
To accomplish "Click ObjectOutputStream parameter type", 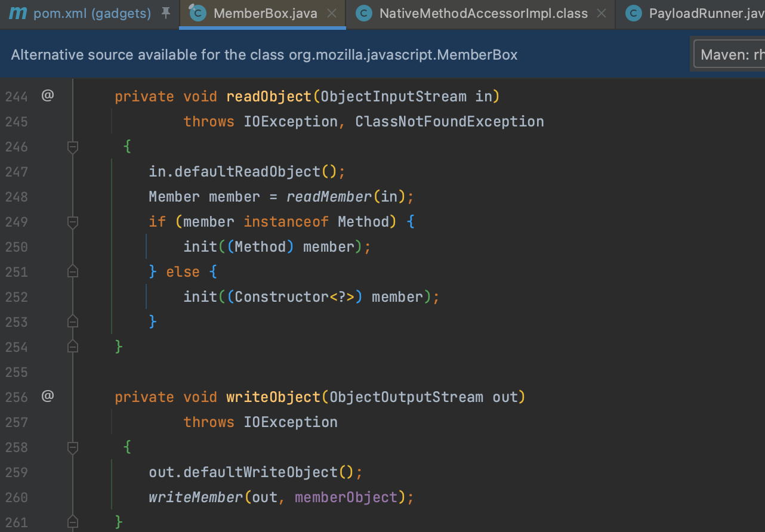I will click(x=406, y=397).
